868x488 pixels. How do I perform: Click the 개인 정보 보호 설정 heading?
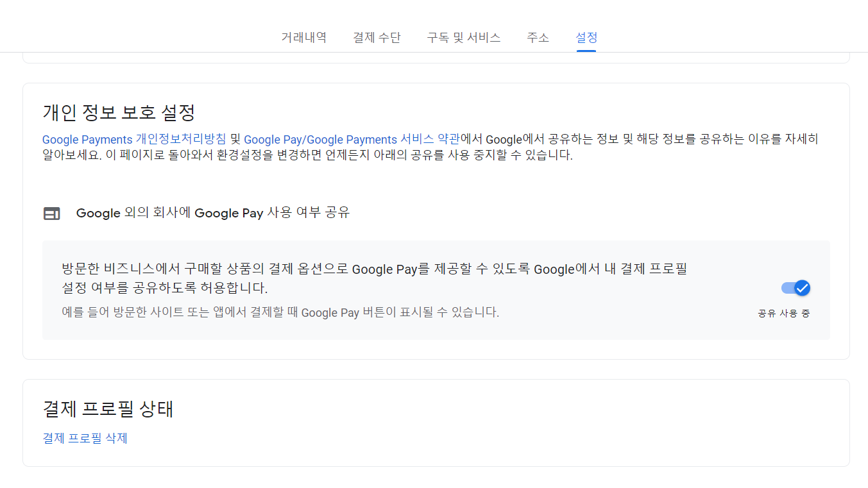click(119, 112)
